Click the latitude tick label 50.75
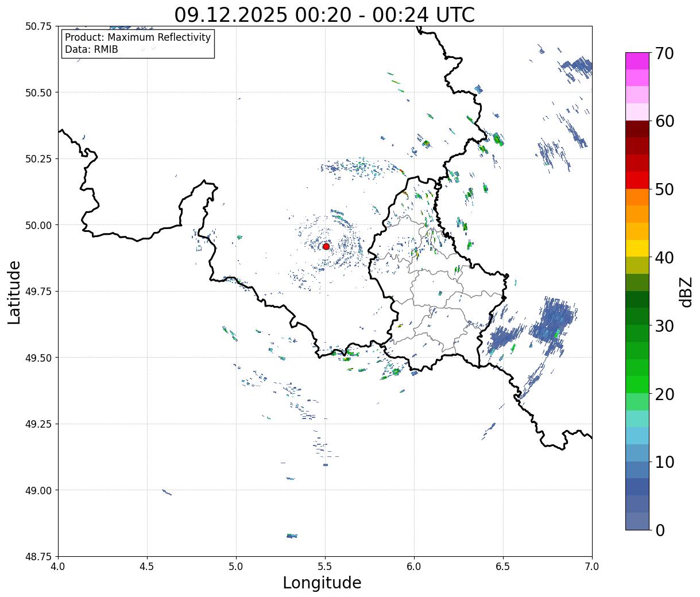Image resolution: width=700 pixels, height=597 pixels. 38,26
